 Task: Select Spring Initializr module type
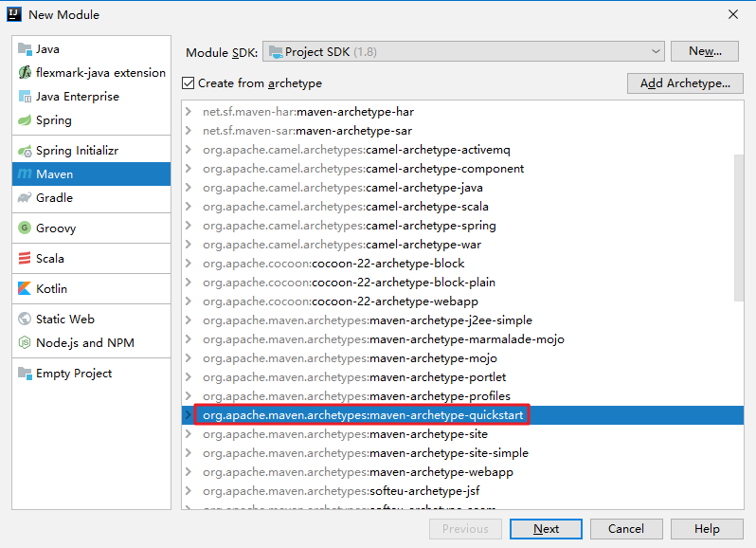[91, 151]
